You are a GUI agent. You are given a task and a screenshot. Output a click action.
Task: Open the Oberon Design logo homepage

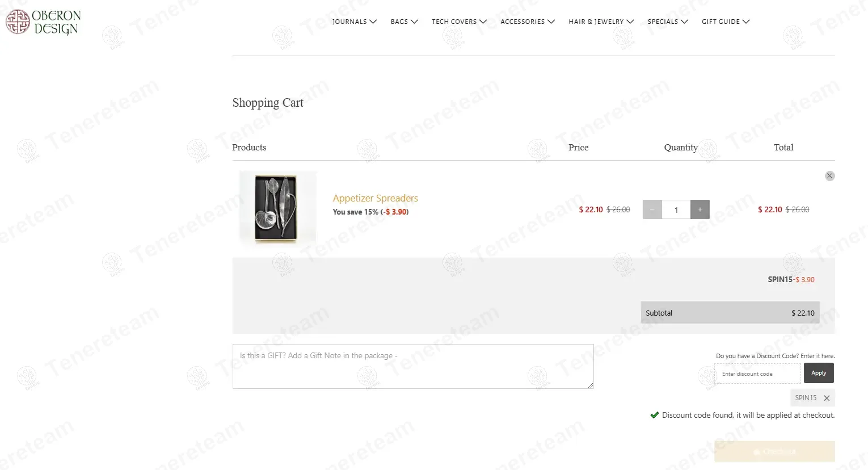(43, 22)
